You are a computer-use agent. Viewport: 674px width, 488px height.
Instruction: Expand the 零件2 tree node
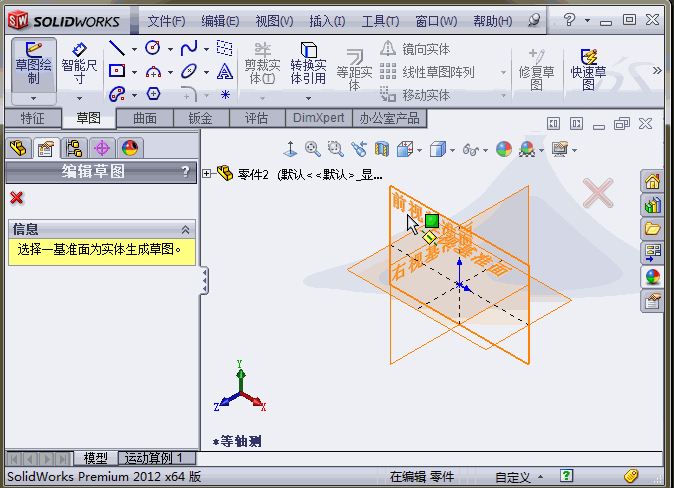(x=207, y=174)
